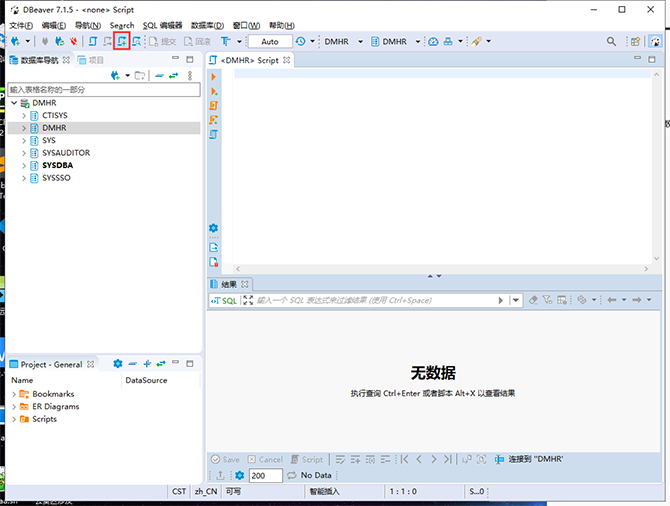Expand the CTISYS schema node

click(24, 116)
